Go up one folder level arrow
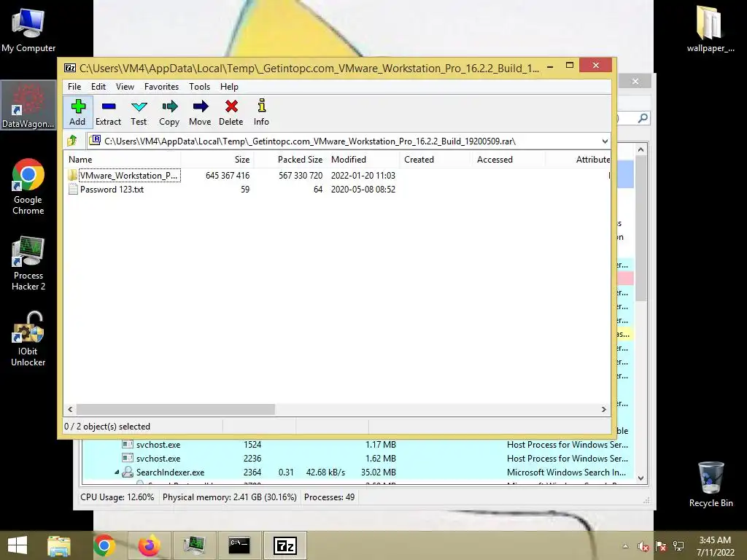The height and width of the screenshot is (560, 747). 72,141
